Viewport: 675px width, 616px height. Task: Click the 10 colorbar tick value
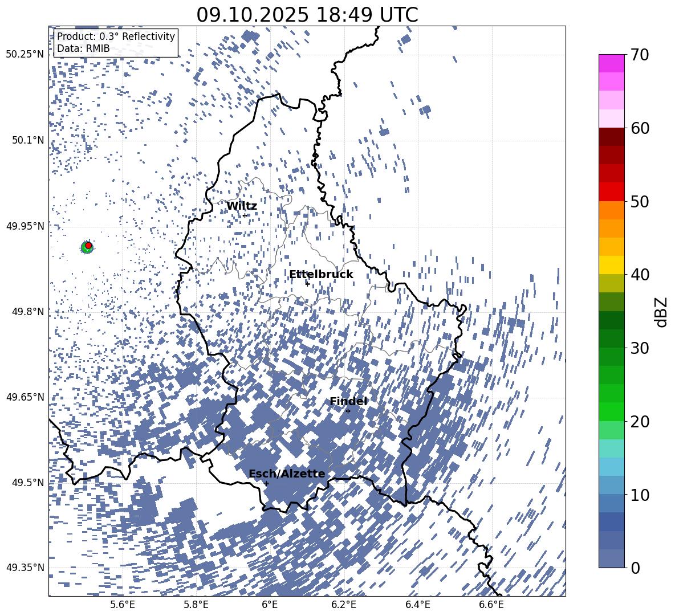tap(640, 495)
